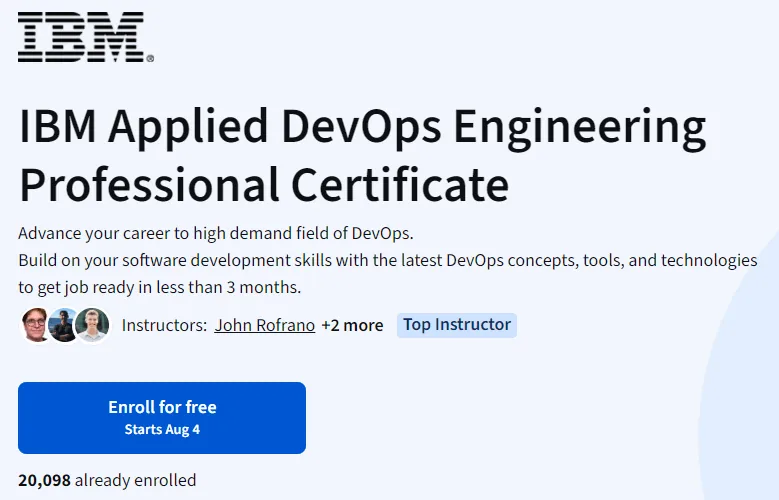Open the third instructor avatar in light shirt
This screenshot has width=779, height=500.
click(92, 325)
